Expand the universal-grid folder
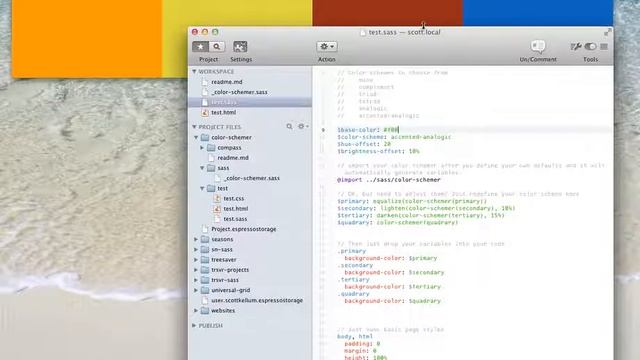The height and width of the screenshot is (360, 640). click(x=196, y=291)
